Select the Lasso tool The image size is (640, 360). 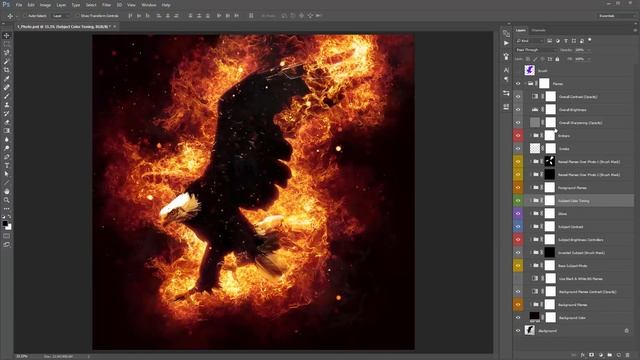click(7, 53)
